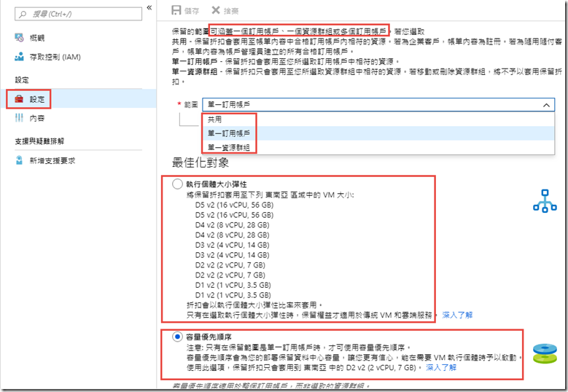
Task: Expand the 範圍 scope dropdown
Action: (378, 105)
